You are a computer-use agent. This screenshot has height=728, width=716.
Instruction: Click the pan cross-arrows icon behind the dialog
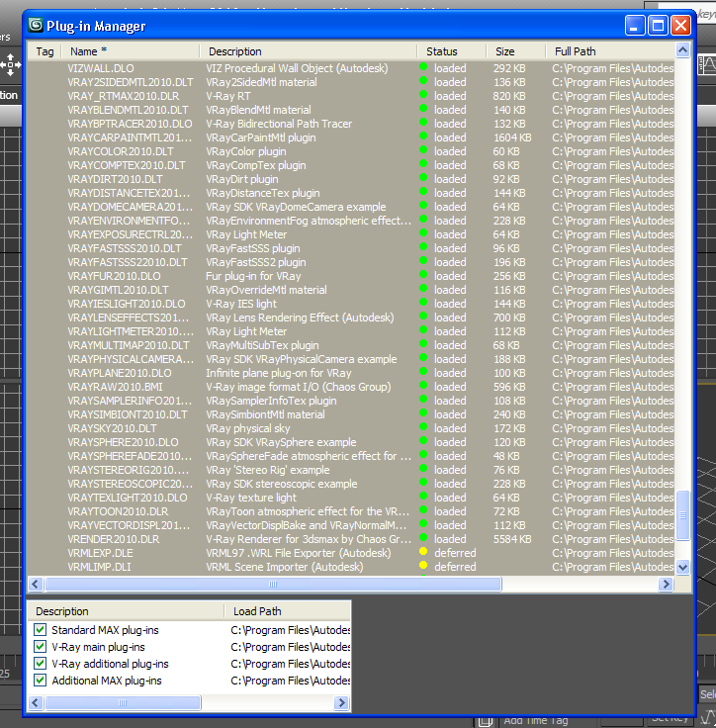pos(10,64)
